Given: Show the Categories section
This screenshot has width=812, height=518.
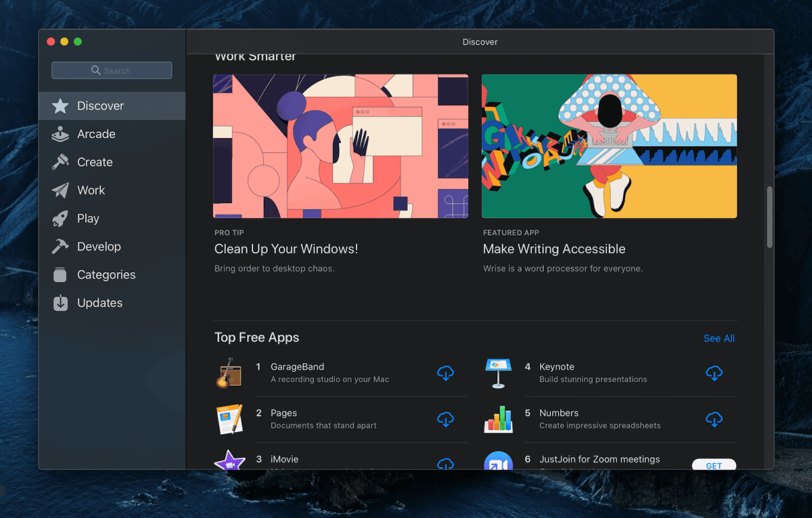Looking at the screenshot, I should [x=106, y=275].
